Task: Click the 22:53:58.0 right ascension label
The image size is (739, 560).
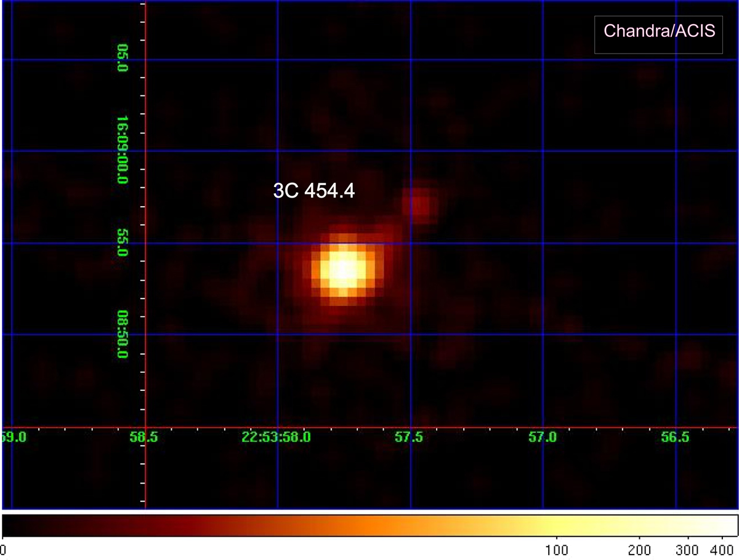Action: coord(276,438)
